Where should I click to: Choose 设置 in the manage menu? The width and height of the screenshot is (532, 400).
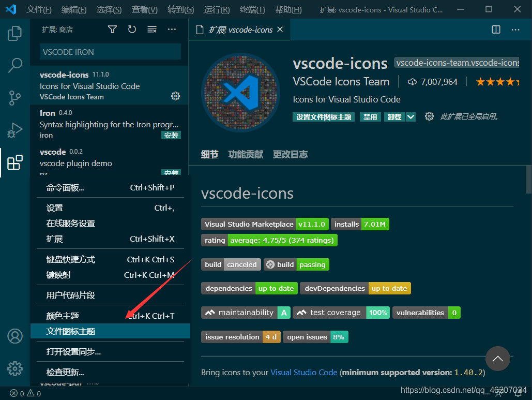click(x=110, y=208)
